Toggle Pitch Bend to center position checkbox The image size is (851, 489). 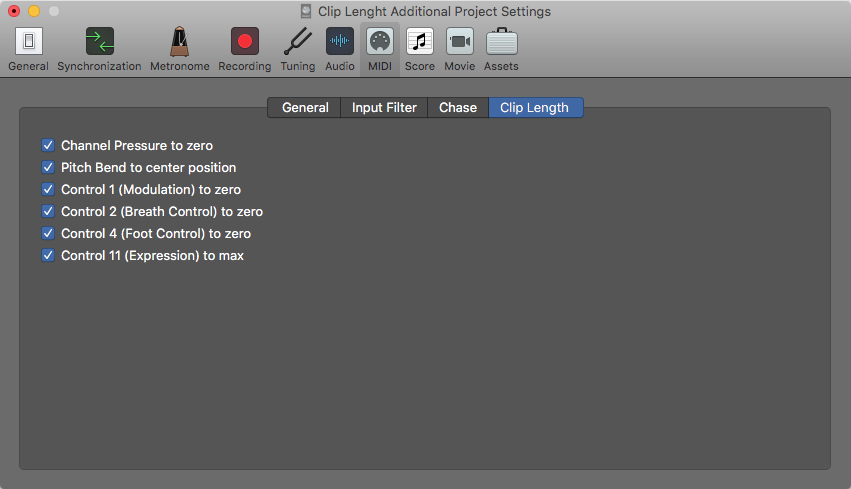tap(48, 167)
